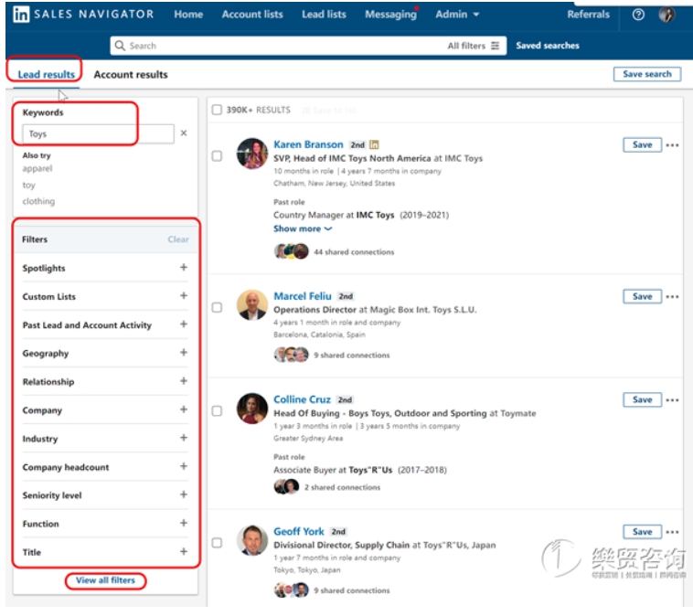Save Geoff York as a lead
The height and width of the screenshot is (616, 693).
point(642,531)
